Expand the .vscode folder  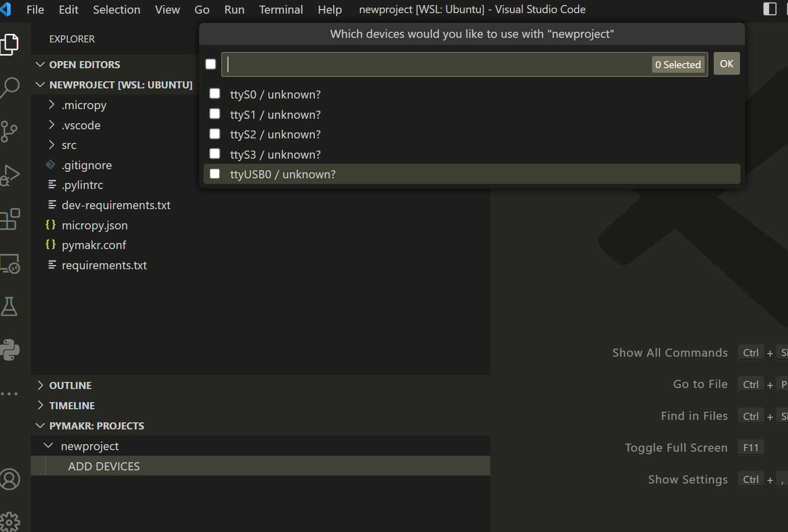(52, 125)
